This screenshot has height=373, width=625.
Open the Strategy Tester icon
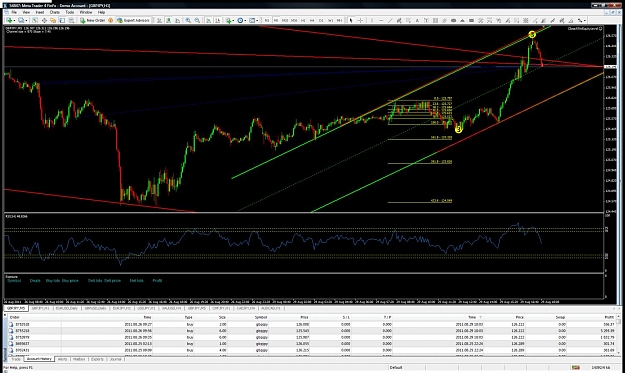pyautogui.click(x=71, y=20)
